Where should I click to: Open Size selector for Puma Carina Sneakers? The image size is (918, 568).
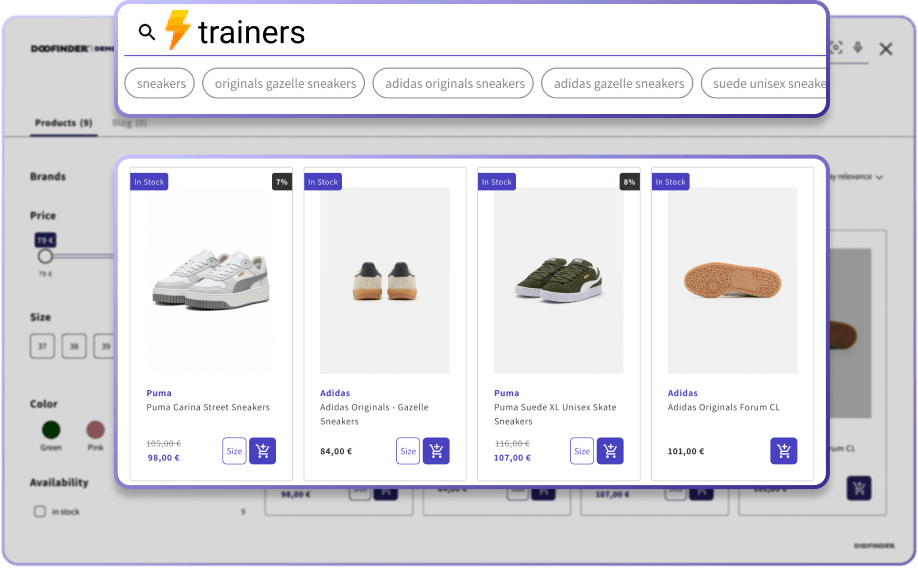click(234, 451)
